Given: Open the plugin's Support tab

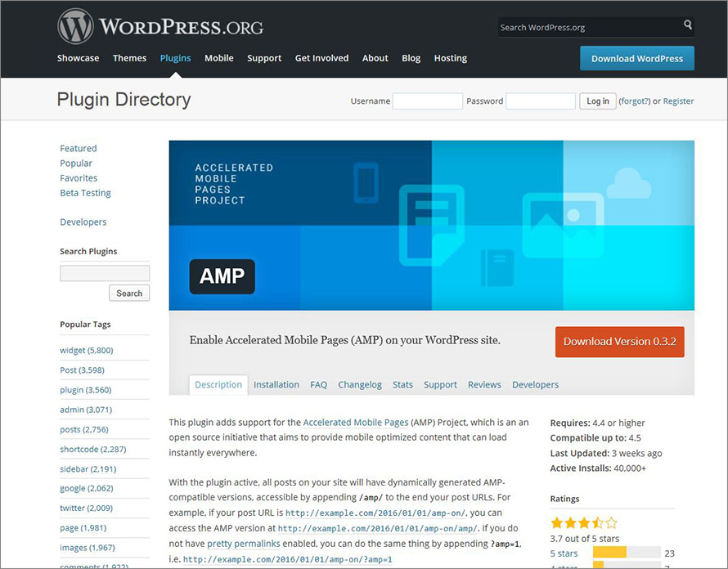Looking at the screenshot, I should 440,385.
